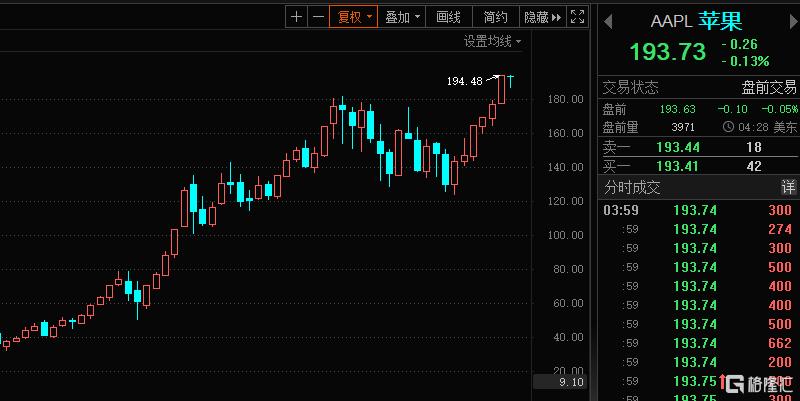Click the 193.73 current price
800x401 pixels.
pyautogui.click(x=668, y=52)
